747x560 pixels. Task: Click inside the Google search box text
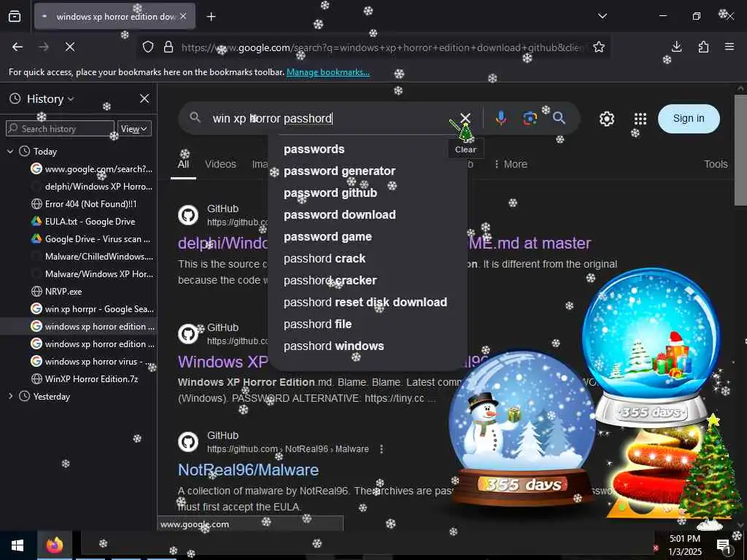273,119
